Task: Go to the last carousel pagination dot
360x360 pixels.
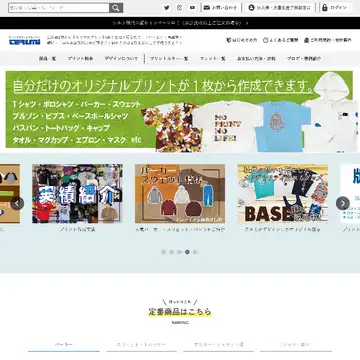Action: click(x=195, y=252)
